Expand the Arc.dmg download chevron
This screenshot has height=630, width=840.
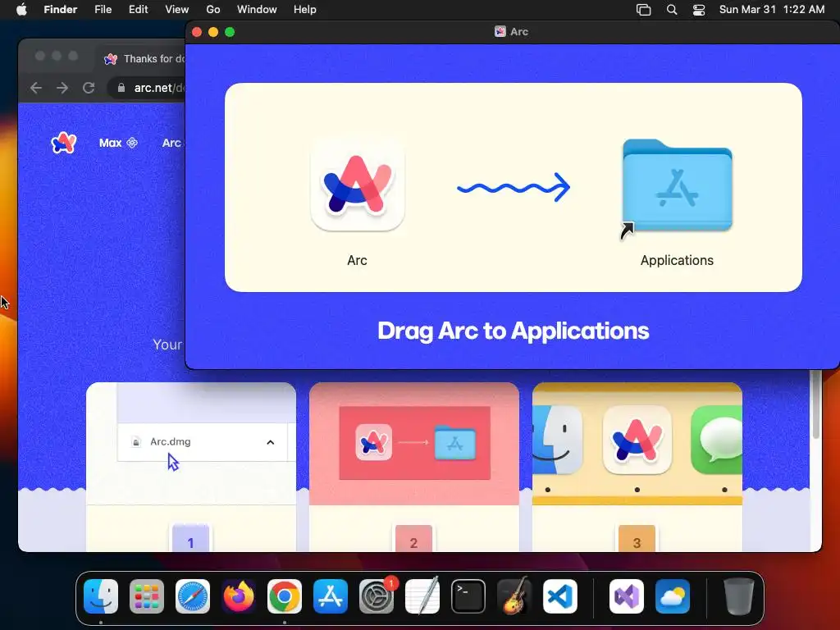[271, 442]
